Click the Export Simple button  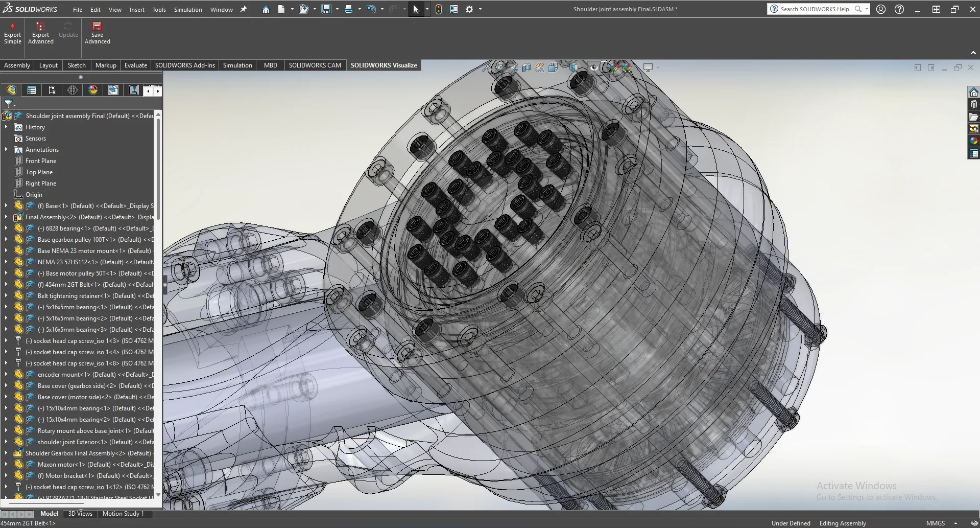[13, 33]
